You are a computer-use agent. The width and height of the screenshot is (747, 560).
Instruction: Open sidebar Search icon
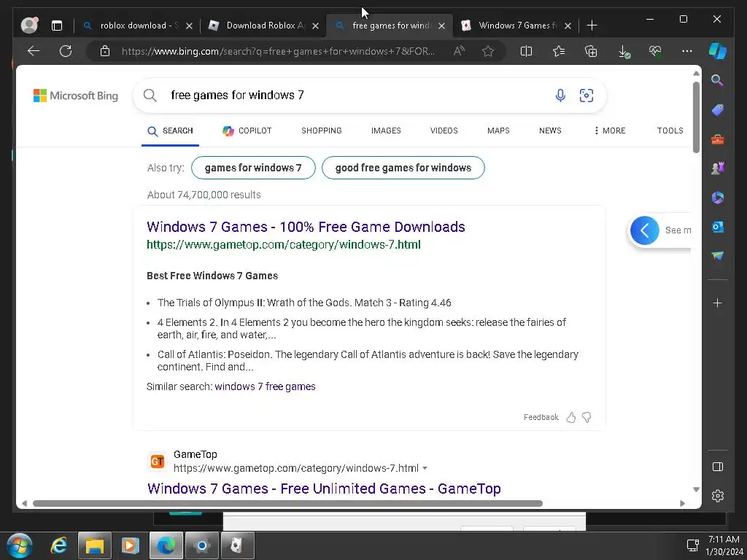[x=717, y=80]
